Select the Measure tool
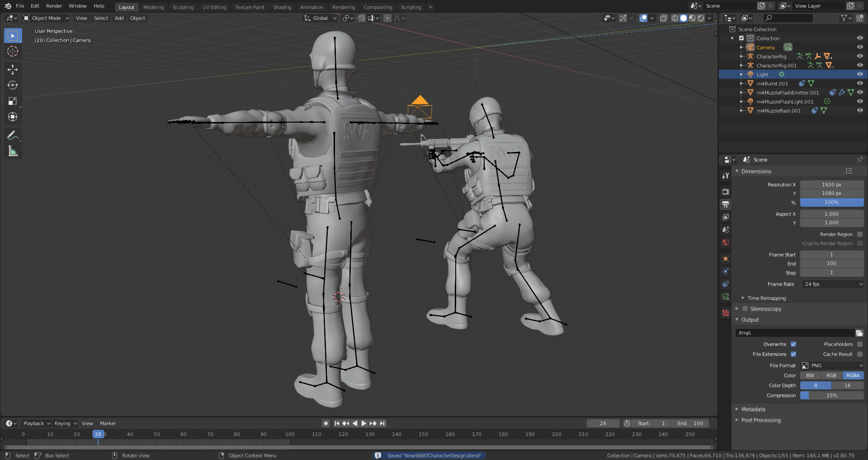The width and height of the screenshot is (868, 460). click(13, 151)
